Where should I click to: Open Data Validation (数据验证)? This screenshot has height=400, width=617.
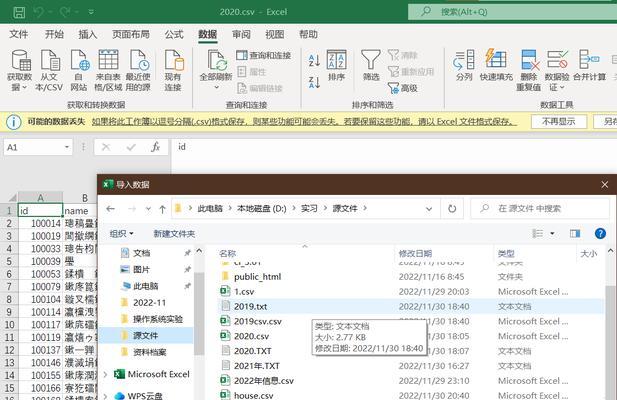pyautogui.click(x=557, y=71)
